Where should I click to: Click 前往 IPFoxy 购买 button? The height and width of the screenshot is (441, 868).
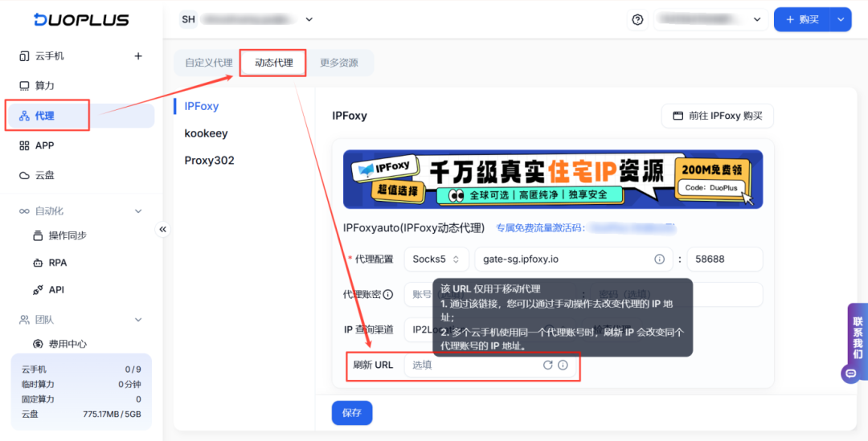(x=718, y=116)
